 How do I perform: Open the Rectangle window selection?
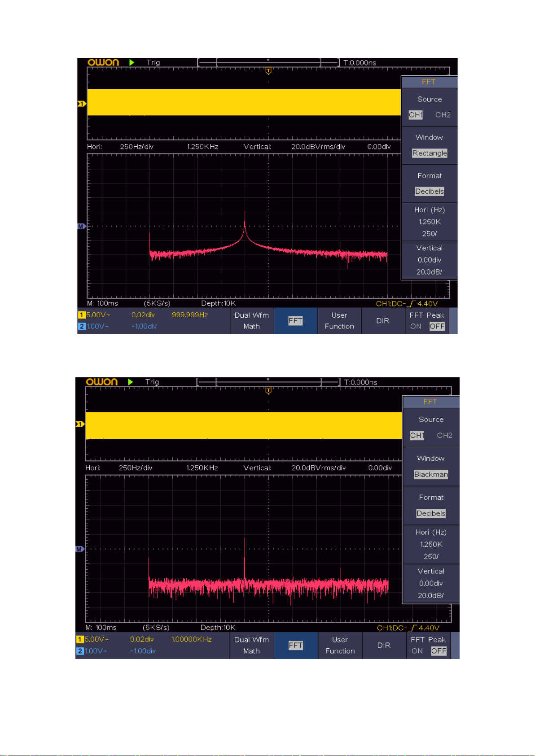click(430, 153)
